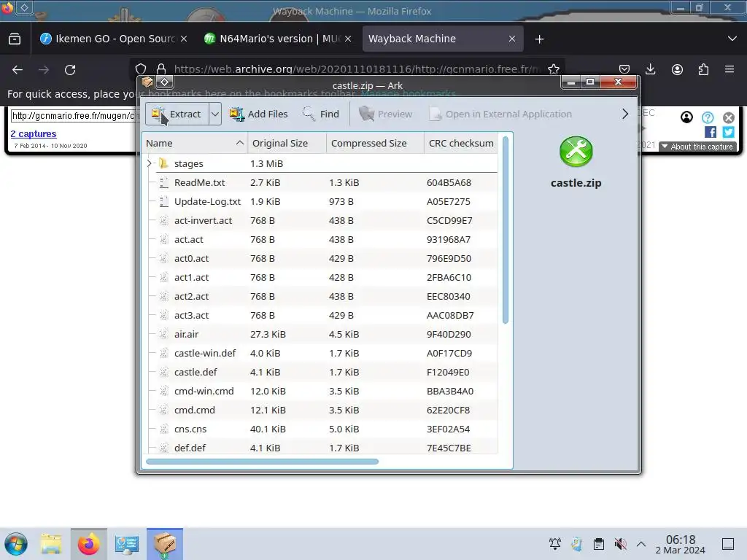Close the N64Mario's version tab
Image resolution: width=747 pixels, height=560 pixels.
click(x=348, y=39)
